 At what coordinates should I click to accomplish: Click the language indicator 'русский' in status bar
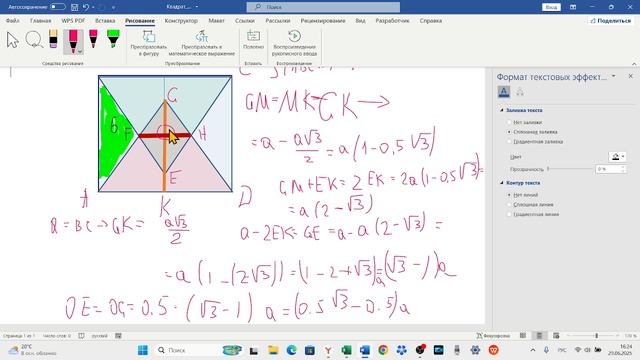tap(100, 336)
